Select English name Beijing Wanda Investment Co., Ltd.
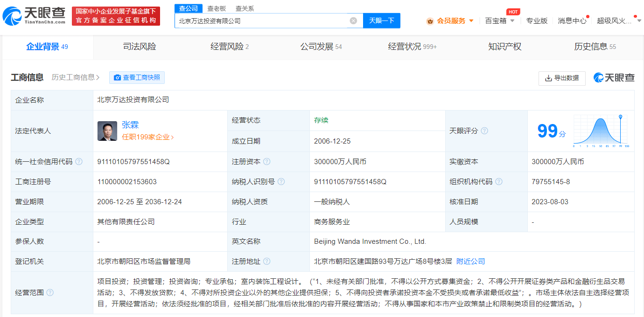 pos(371,241)
